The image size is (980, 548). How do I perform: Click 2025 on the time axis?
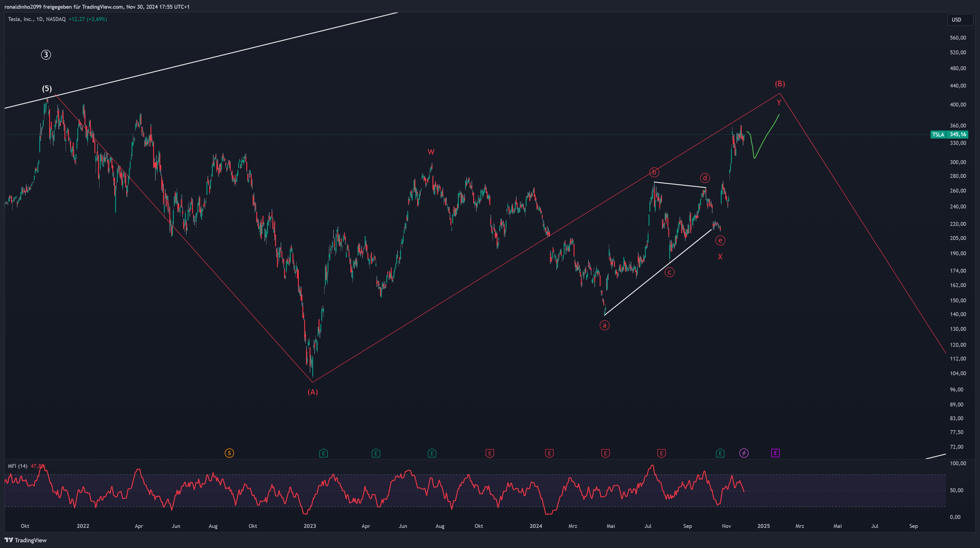(x=764, y=526)
